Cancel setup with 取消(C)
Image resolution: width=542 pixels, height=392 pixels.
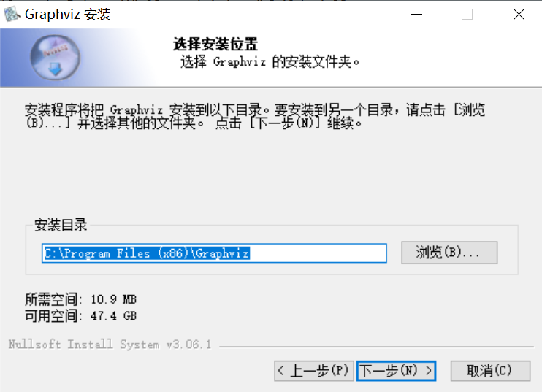tap(490, 371)
